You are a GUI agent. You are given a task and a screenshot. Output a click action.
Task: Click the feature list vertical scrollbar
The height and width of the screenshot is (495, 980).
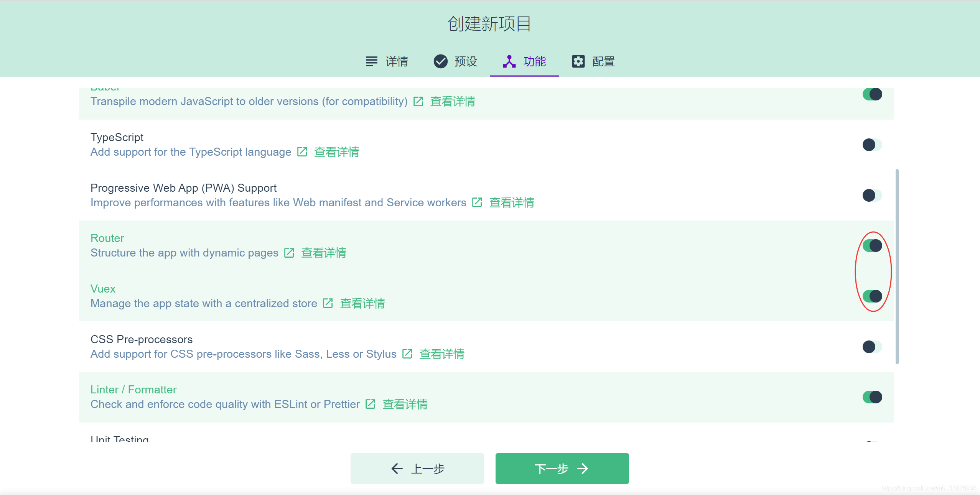point(897,266)
